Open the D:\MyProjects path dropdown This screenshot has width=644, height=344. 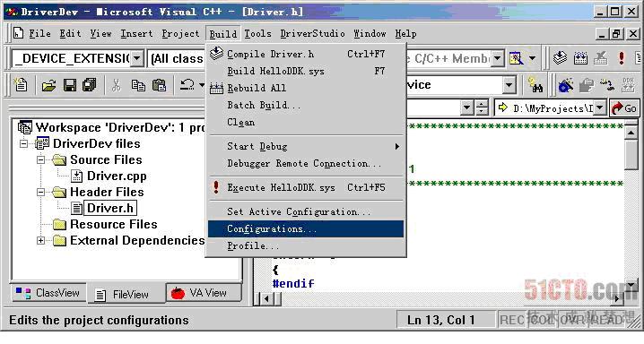600,107
